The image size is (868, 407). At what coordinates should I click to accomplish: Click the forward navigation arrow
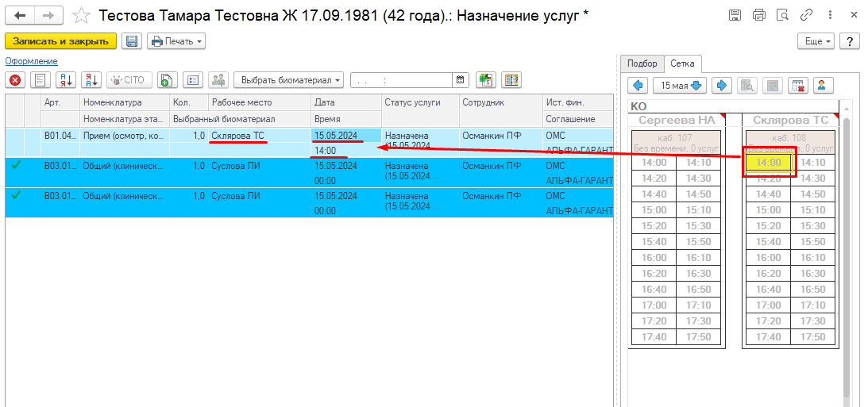coord(48,16)
